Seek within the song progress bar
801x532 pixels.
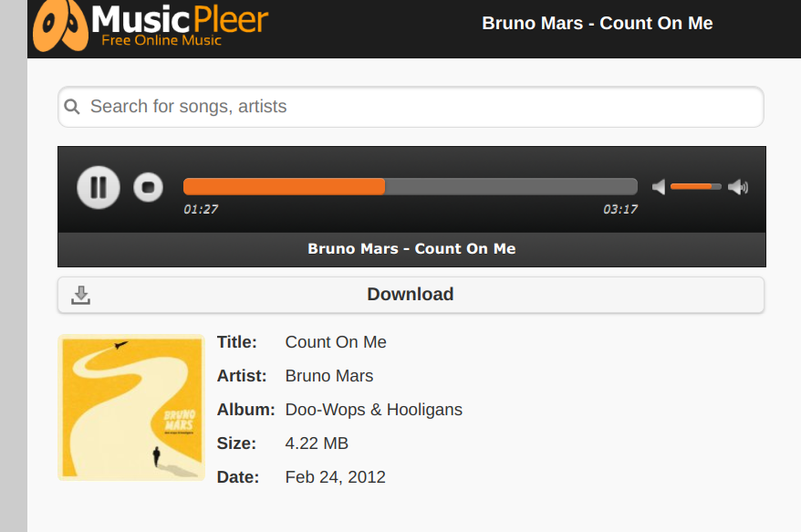click(x=410, y=186)
